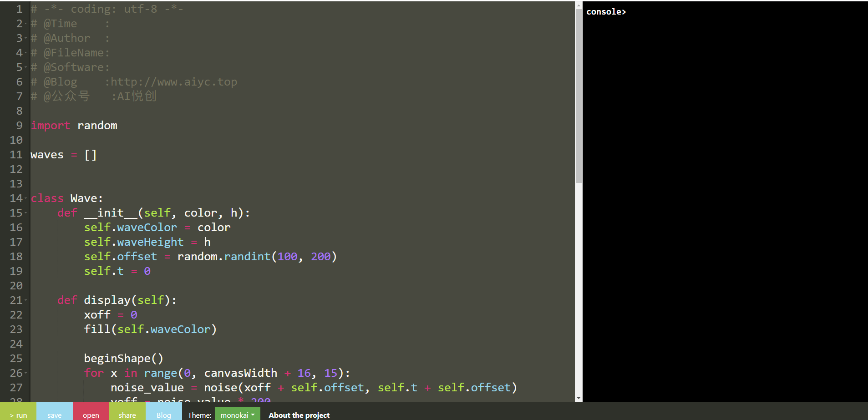Run the code with the run button
Screen dimensions: 868x420
tap(18, 411)
